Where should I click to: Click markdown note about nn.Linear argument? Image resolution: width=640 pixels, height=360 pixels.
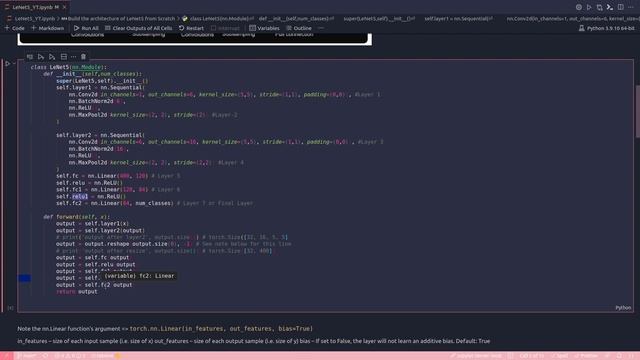point(165,329)
